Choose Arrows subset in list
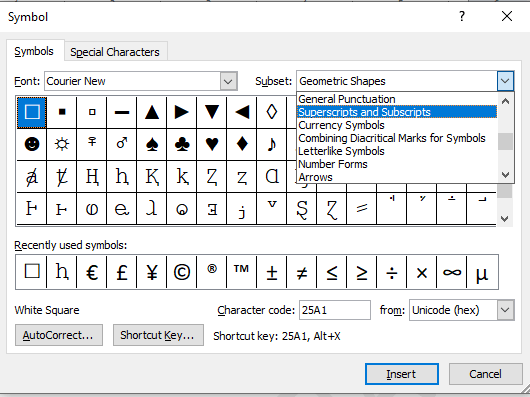Image resolution: width=530 pixels, height=397 pixels. pos(397,177)
